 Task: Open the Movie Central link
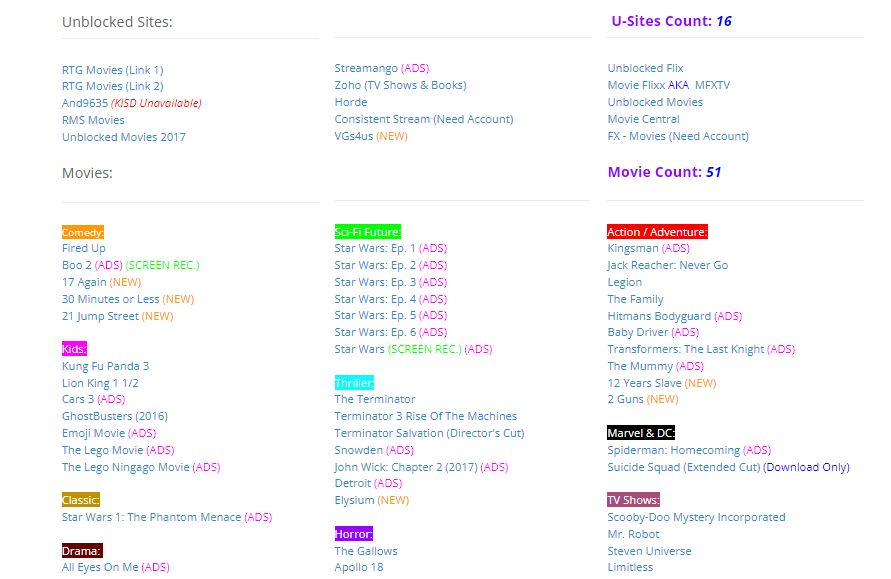pos(643,119)
